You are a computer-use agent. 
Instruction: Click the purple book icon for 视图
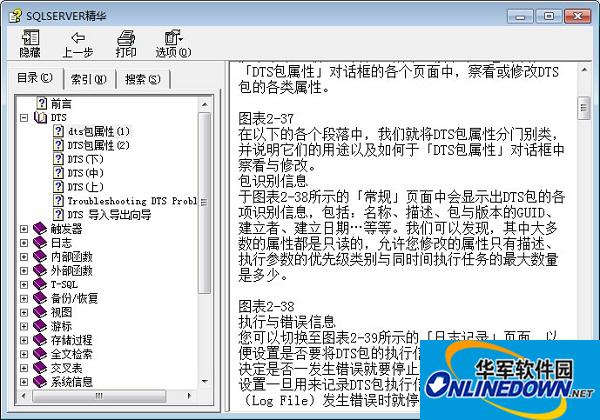(x=40, y=312)
